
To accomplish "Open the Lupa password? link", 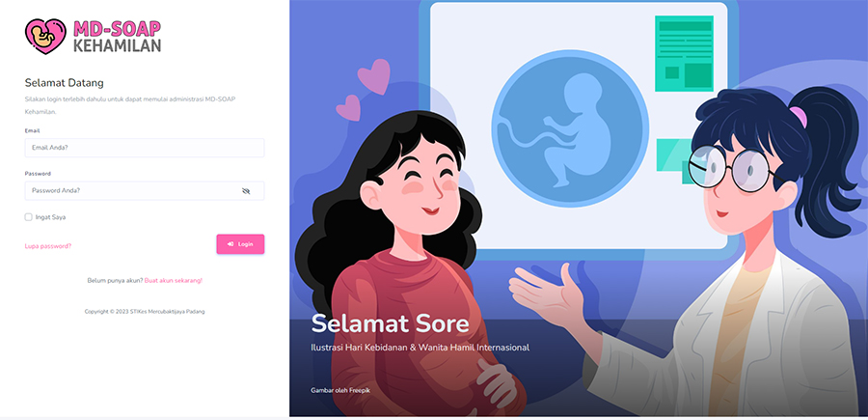I will (x=48, y=246).
